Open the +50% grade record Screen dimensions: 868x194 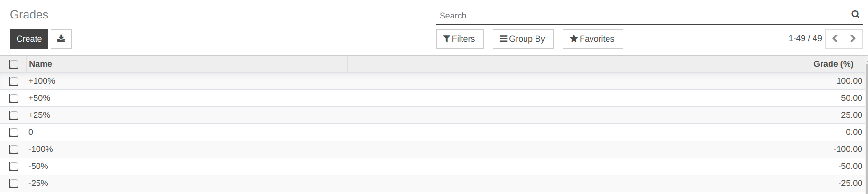tap(39, 98)
